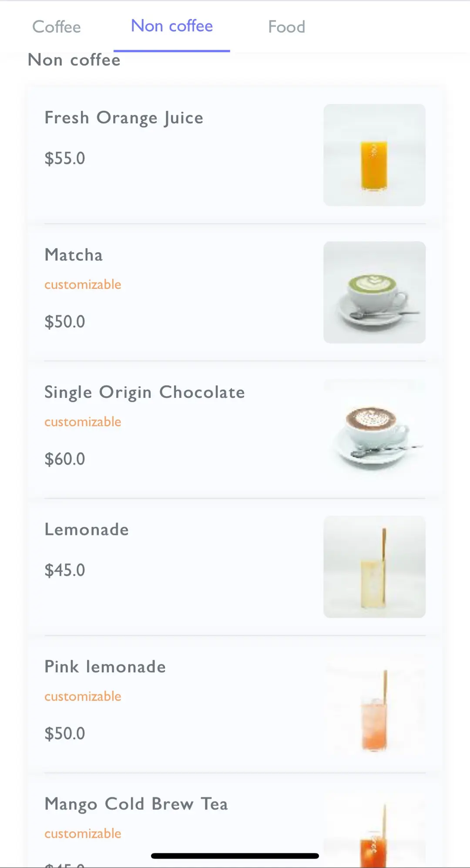The image size is (470, 868).
Task: Switch to the Coffee tab
Action: pyautogui.click(x=57, y=27)
